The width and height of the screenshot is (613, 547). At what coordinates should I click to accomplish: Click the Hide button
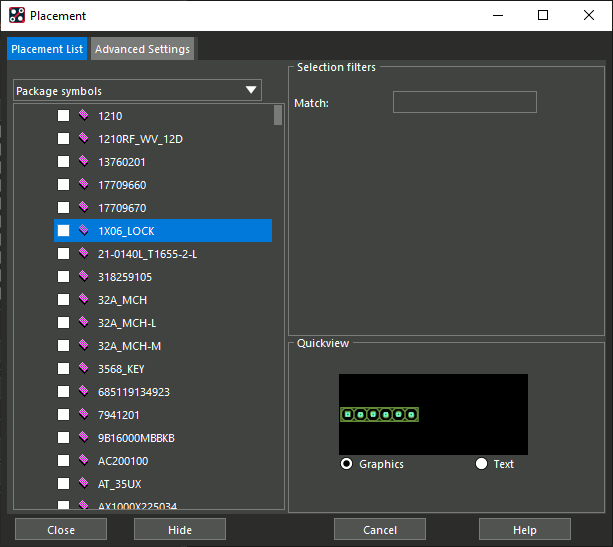click(x=180, y=529)
